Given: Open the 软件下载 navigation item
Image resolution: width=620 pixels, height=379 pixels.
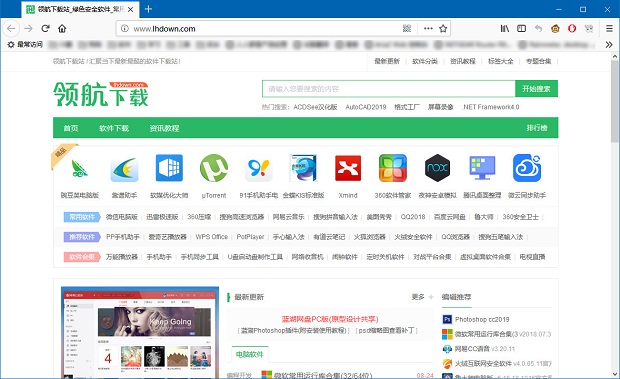Looking at the screenshot, I should point(114,128).
